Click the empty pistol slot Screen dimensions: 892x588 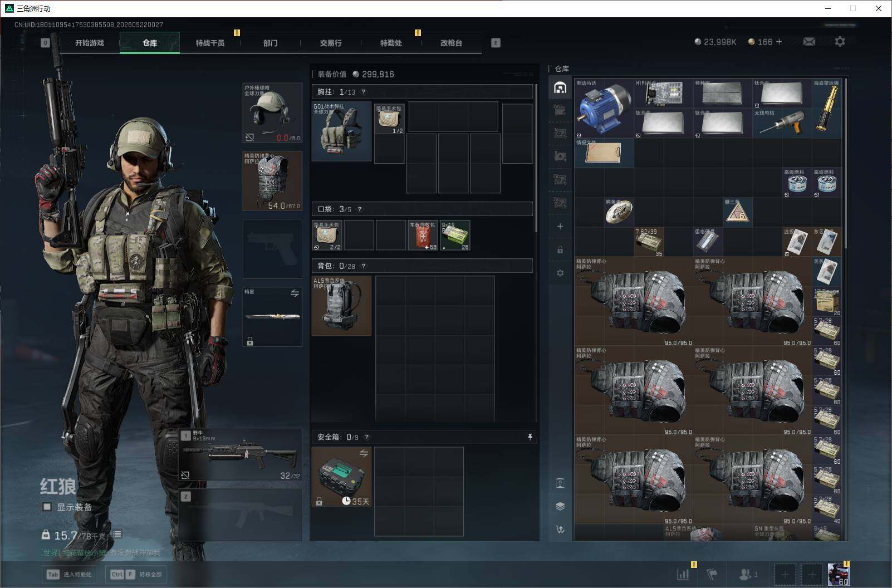(x=272, y=248)
